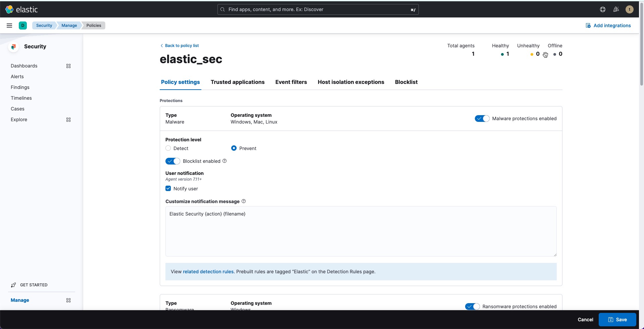Image resolution: width=644 pixels, height=329 pixels.
Task: Uncheck the Notify user checkbox
Action: click(x=168, y=189)
